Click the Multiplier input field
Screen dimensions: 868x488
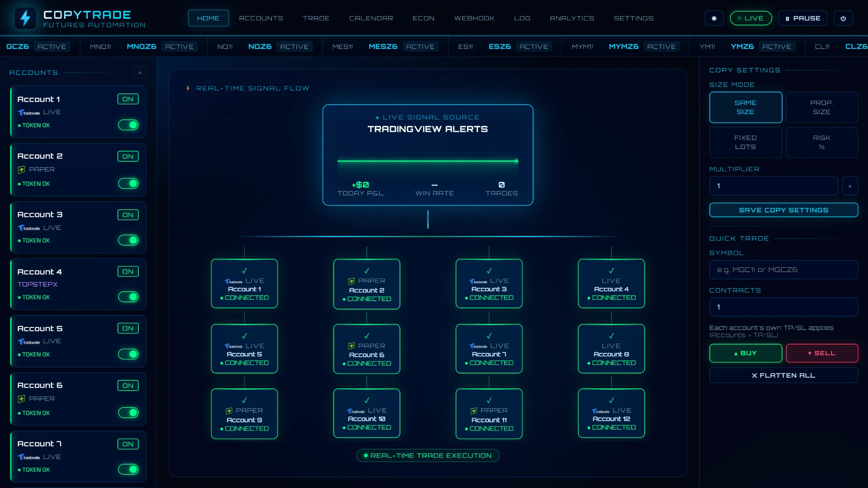pyautogui.click(x=774, y=186)
